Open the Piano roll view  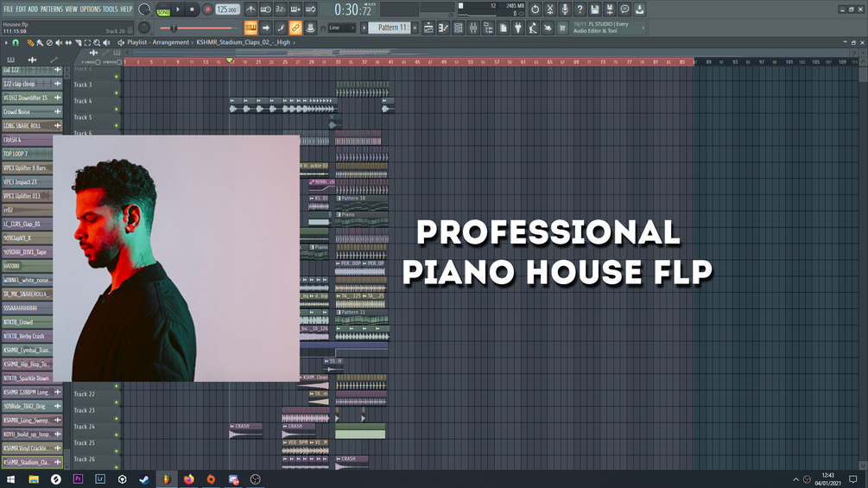point(443,28)
